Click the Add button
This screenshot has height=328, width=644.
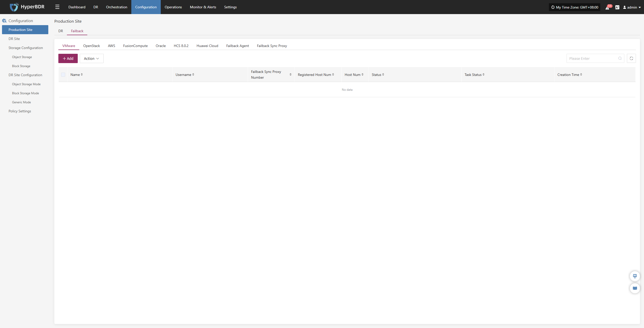pyautogui.click(x=68, y=59)
